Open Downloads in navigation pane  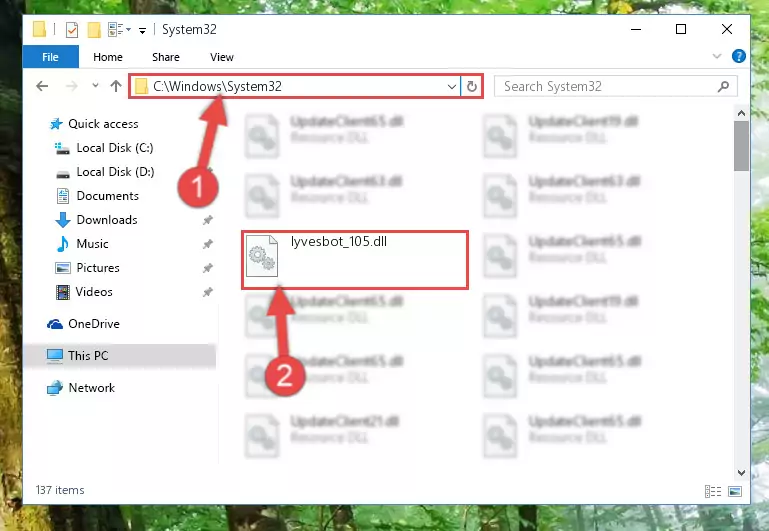point(107,220)
